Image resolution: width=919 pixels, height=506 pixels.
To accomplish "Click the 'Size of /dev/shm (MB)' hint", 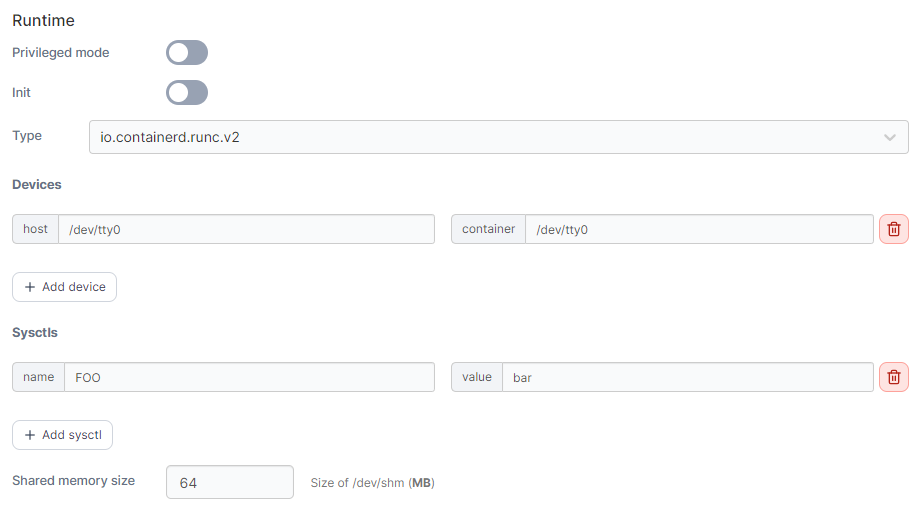I will (372, 483).
